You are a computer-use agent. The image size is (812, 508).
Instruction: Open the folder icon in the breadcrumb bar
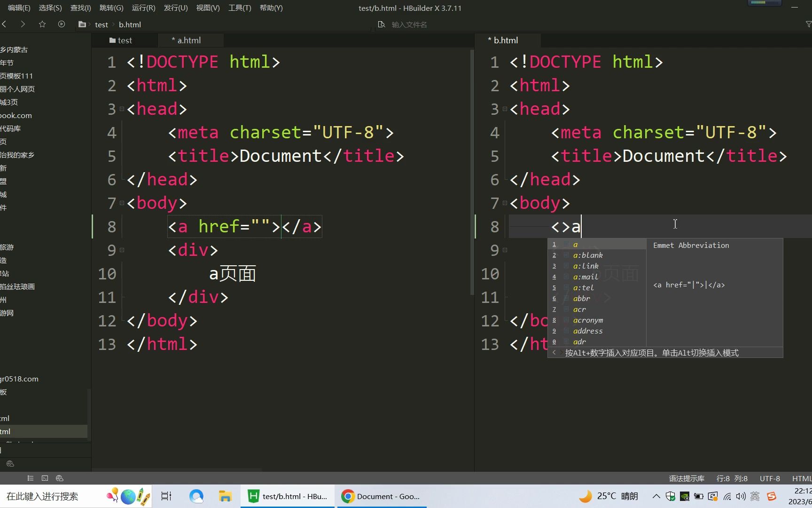tap(82, 24)
